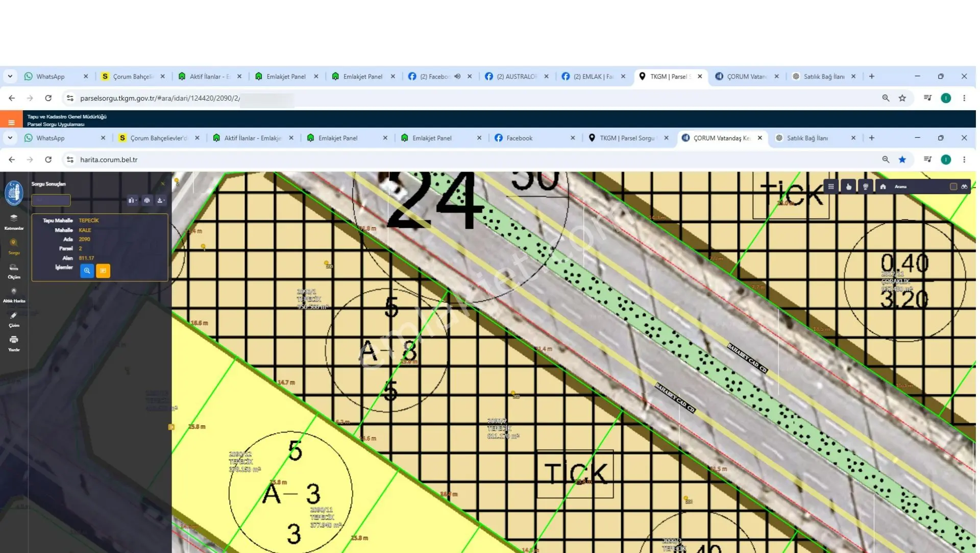The height and width of the screenshot is (553, 980).
Task: Toggle the checkbox beside the Arama search box
Action: 953,186
